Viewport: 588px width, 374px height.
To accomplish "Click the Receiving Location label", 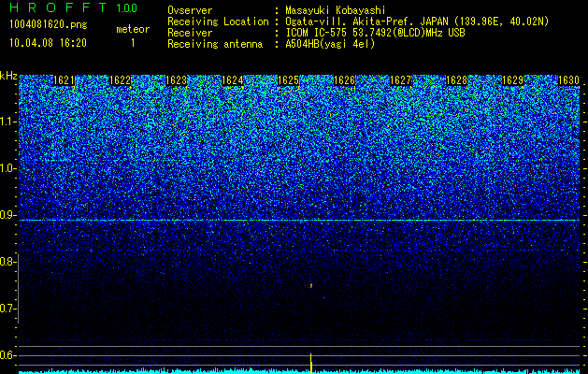I will point(218,22).
